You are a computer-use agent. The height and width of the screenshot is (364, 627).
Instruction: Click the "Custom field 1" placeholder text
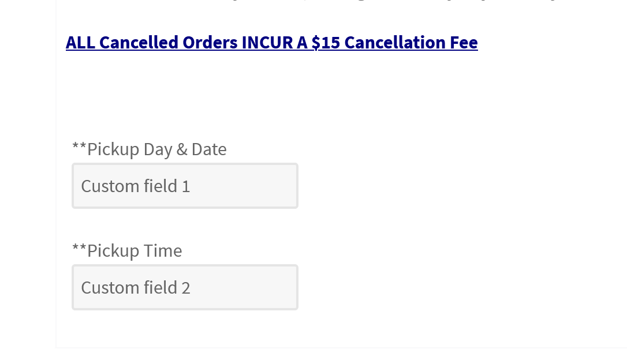(x=135, y=186)
